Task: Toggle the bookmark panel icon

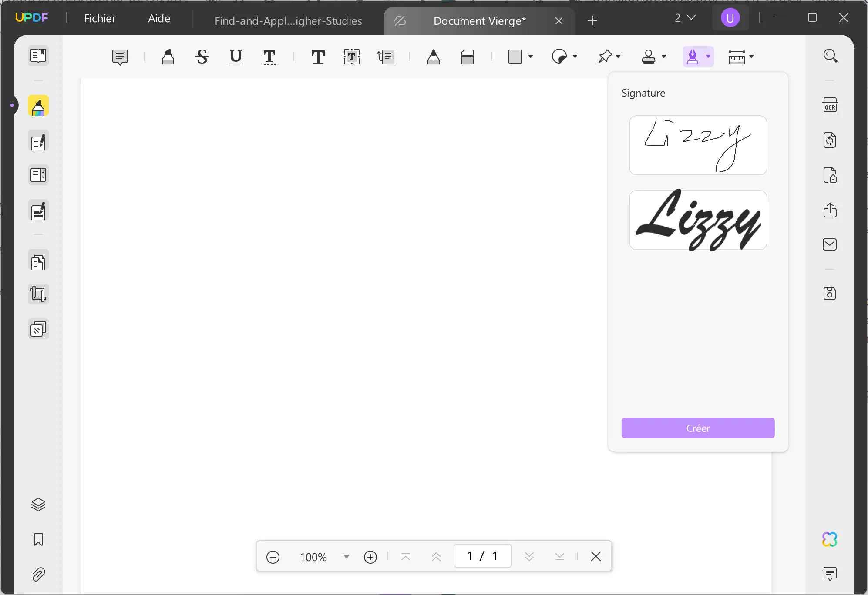Action: [38, 539]
